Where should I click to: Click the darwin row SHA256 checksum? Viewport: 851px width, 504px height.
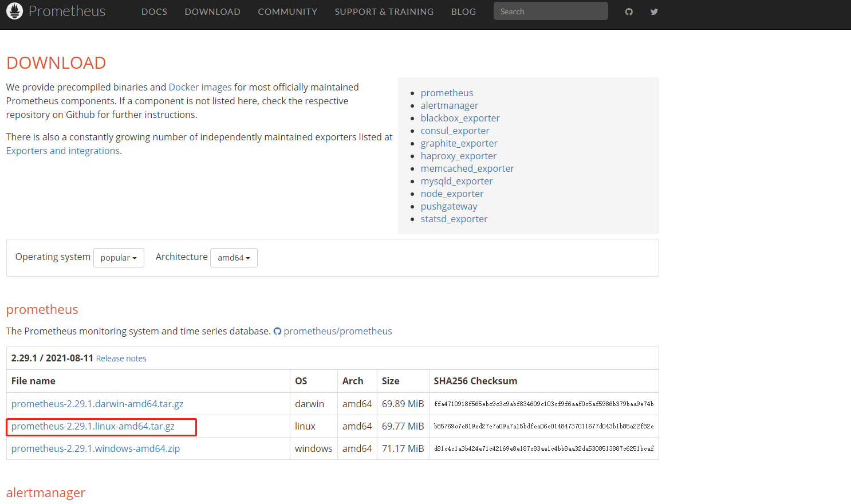pyautogui.click(x=543, y=404)
